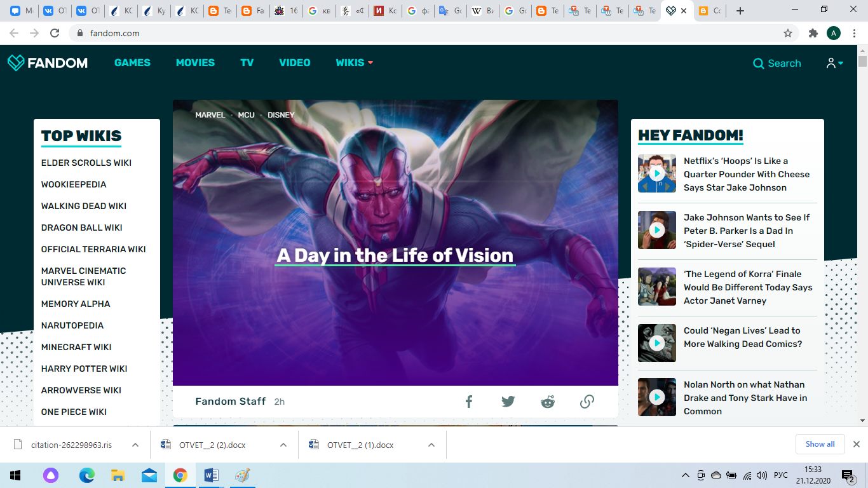Open the Paint app in the taskbar
The image size is (868, 488).
point(243,475)
